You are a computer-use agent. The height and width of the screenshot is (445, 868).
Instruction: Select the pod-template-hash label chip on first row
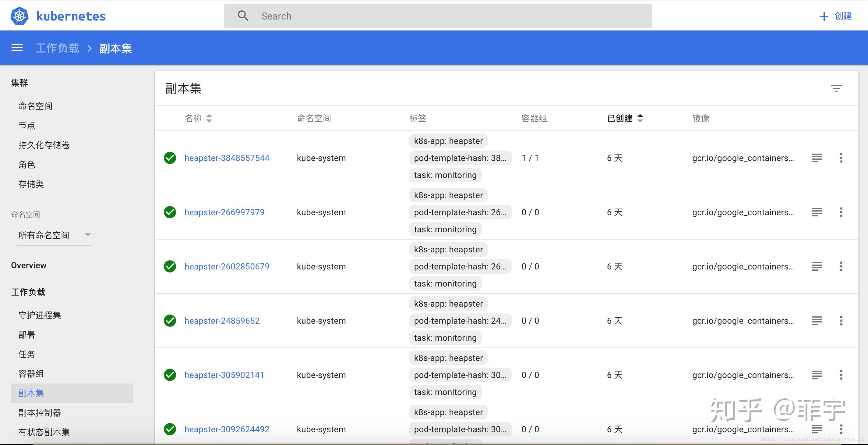pyautogui.click(x=460, y=158)
